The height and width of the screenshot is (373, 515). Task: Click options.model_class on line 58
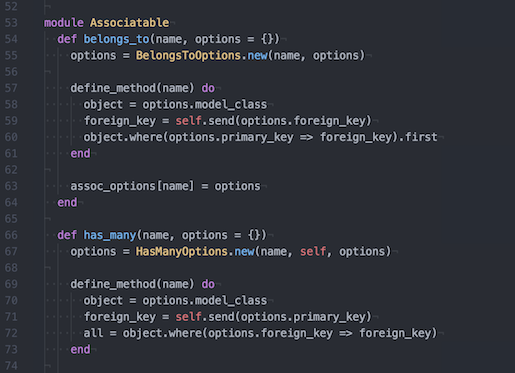point(205,104)
